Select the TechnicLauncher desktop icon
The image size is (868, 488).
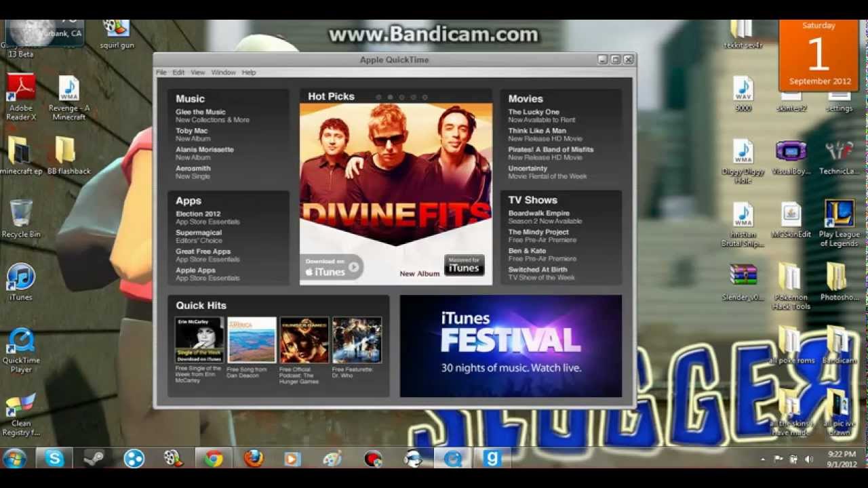click(x=839, y=157)
